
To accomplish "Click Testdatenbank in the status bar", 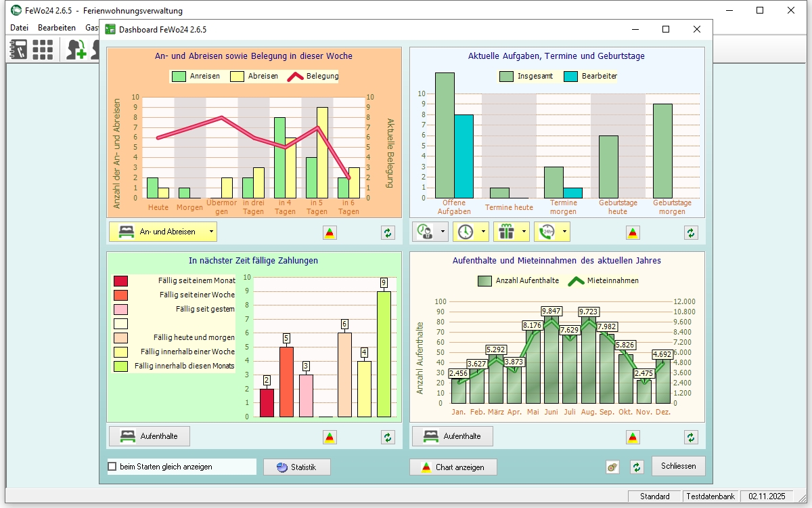I will [710, 496].
